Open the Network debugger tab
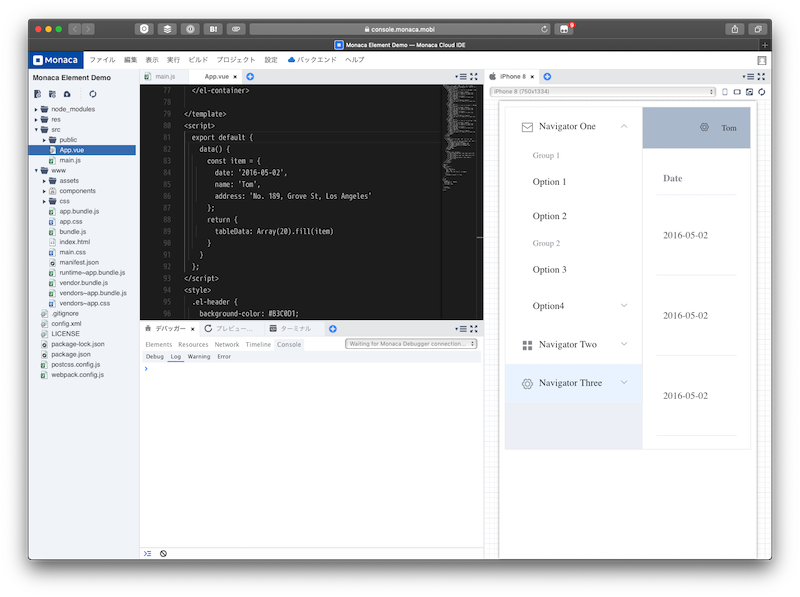This screenshot has width=800, height=597. pos(227,344)
